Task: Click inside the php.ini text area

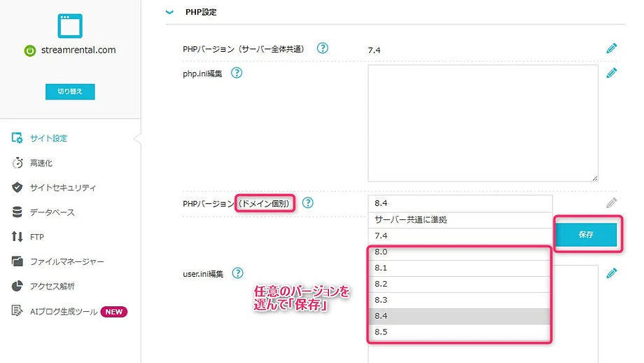Action: [x=483, y=123]
